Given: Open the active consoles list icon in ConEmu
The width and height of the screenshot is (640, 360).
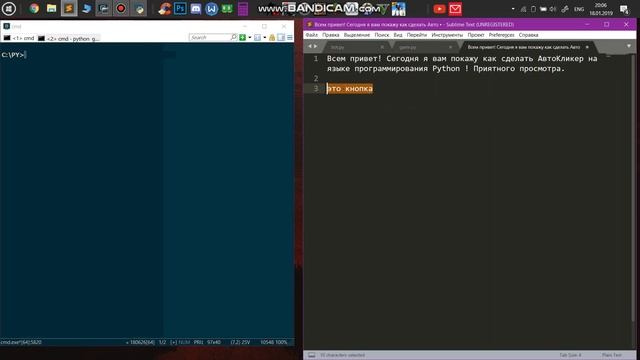Looking at the screenshot, I should [257, 38].
